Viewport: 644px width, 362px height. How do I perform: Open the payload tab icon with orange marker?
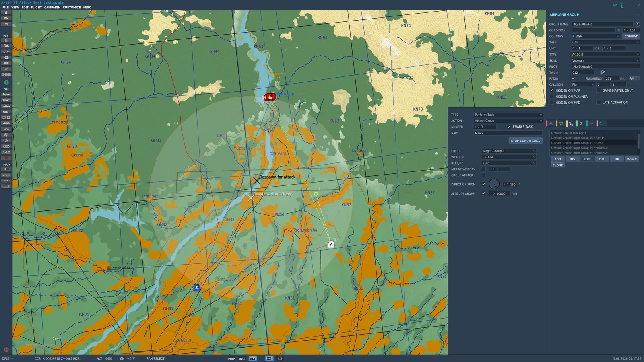pos(561,123)
